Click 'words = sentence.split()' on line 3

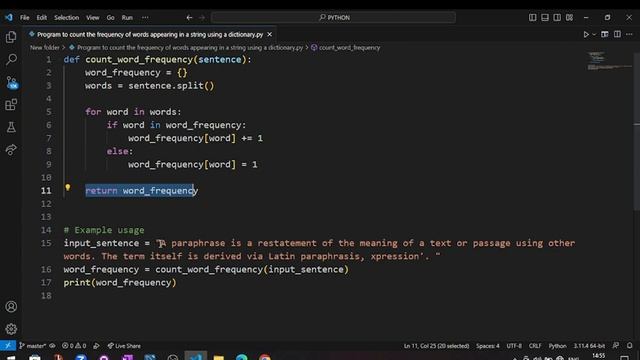(x=149, y=86)
